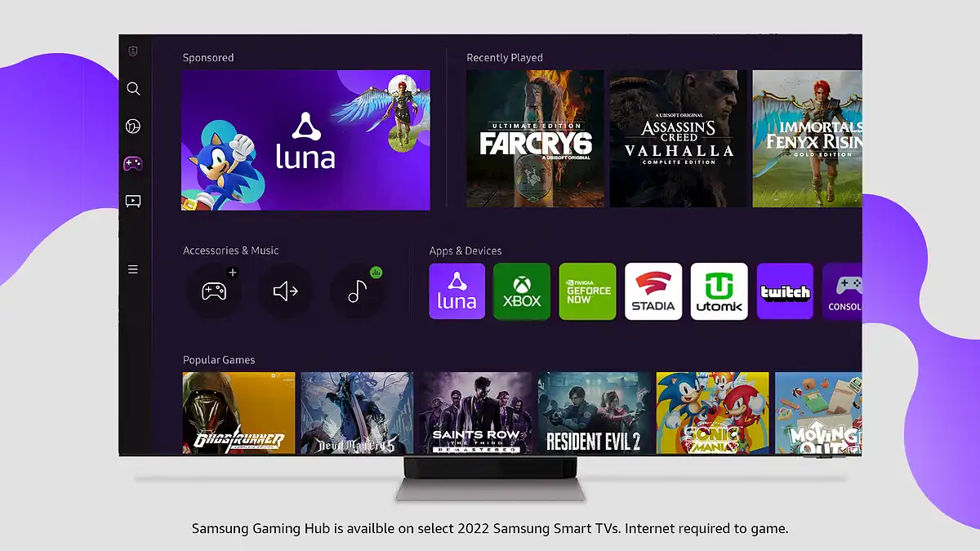The image size is (980, 551).
Task: Select Sonic Mania game tile
Action: tap(712, 412)
